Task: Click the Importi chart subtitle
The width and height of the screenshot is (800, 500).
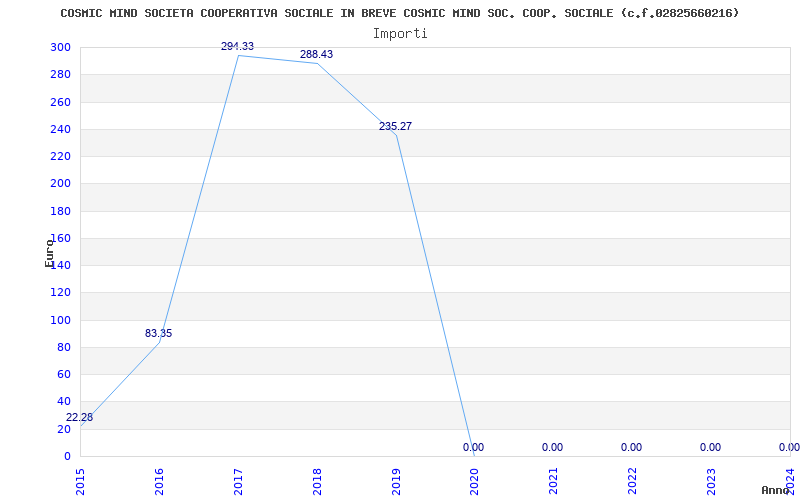Action: 400,34
